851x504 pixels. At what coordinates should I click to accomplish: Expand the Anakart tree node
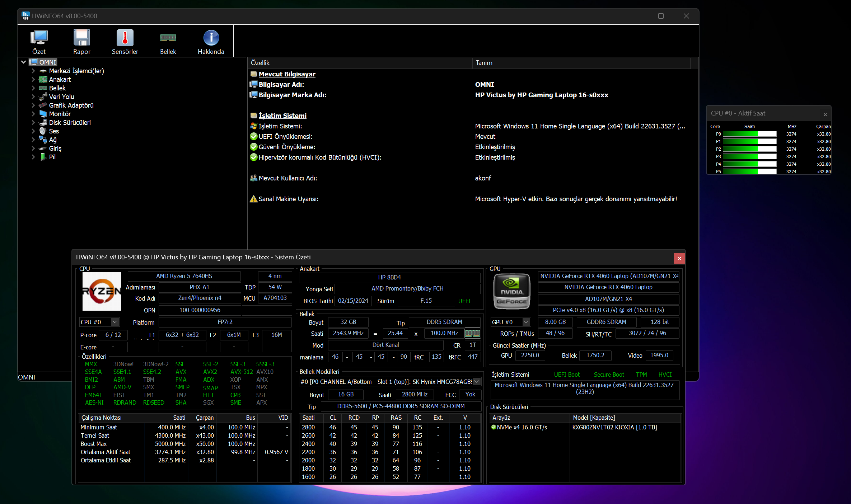click(x=33, y=79)
